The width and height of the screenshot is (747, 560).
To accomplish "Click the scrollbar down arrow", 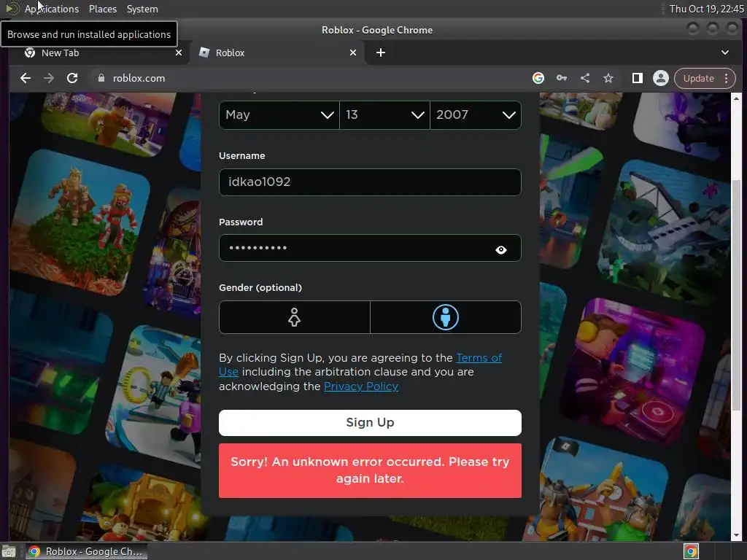I will (736, 535).
